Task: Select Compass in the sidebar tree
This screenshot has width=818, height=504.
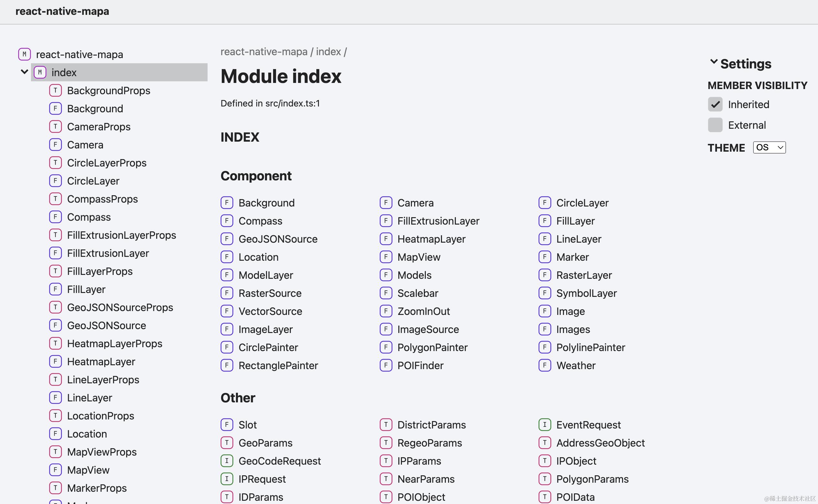Action: pyautogui.click(x=89, y=217)
